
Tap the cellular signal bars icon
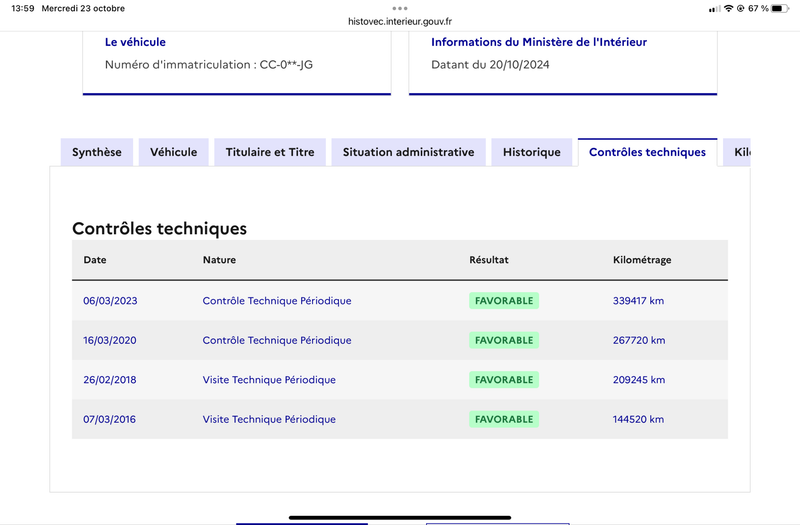[x=715, y=9]
